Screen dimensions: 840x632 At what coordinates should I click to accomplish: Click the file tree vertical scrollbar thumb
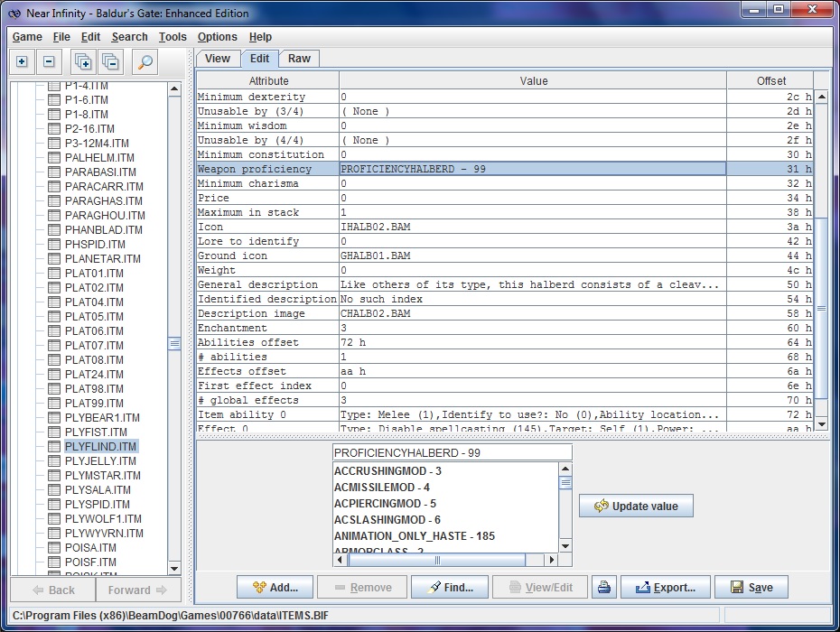[174, 343]
